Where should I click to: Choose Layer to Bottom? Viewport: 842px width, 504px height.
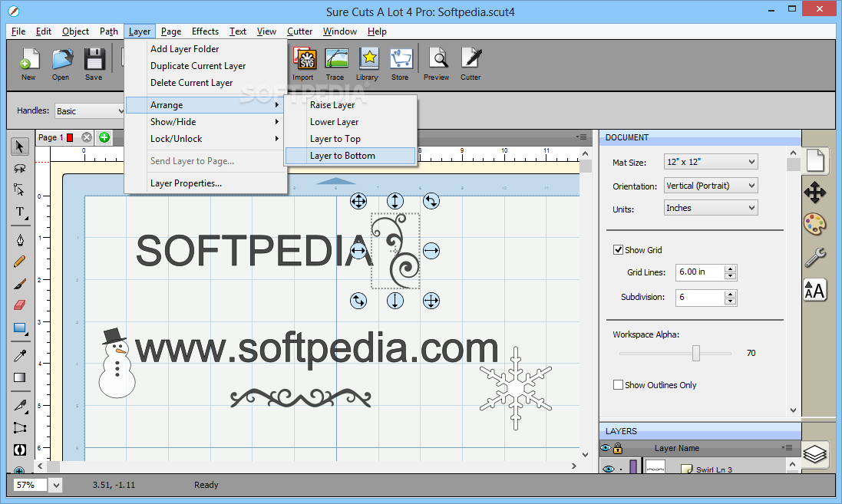tap(351, 156)
